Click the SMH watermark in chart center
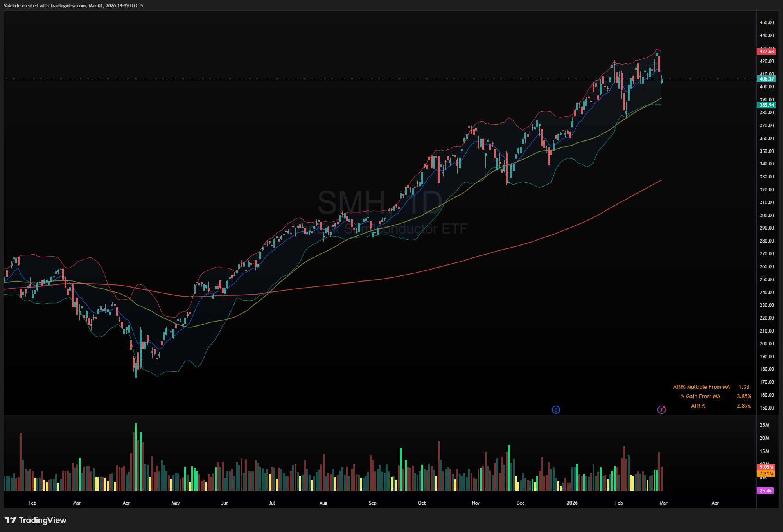Viewport: 783px width, 532px height. pos(352,202)
